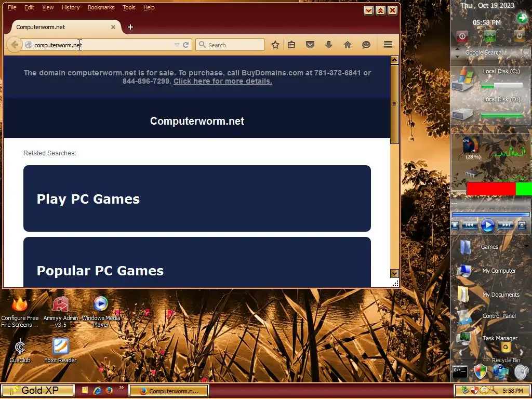Reload the page with the refresh icon

pos(185,45)
